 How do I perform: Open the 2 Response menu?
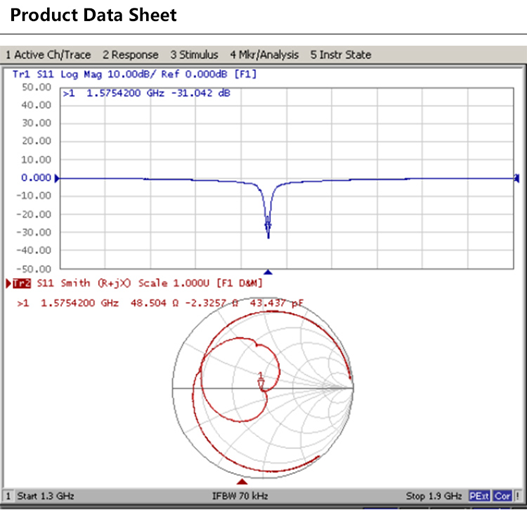pyautogui.click(x=130, y=55)
